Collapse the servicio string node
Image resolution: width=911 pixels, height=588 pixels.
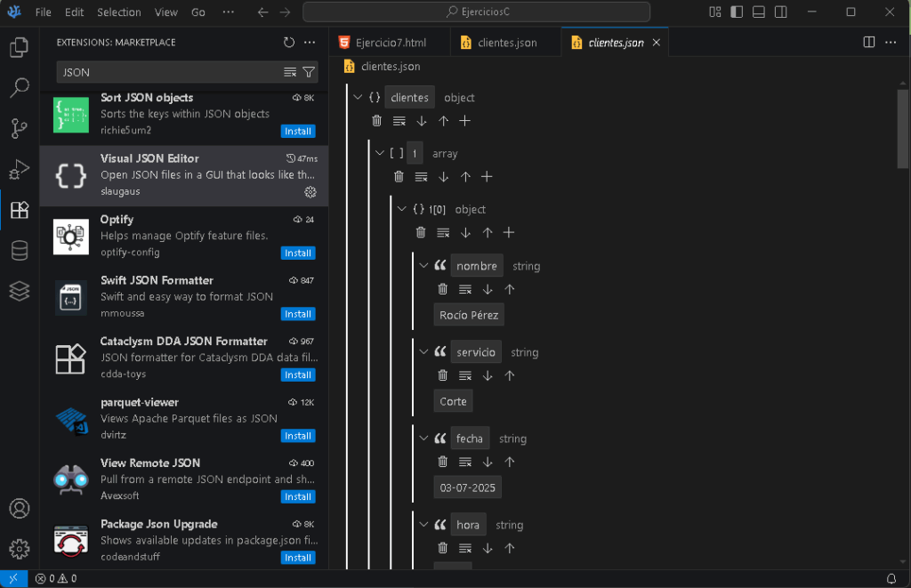tap(424, 351)
